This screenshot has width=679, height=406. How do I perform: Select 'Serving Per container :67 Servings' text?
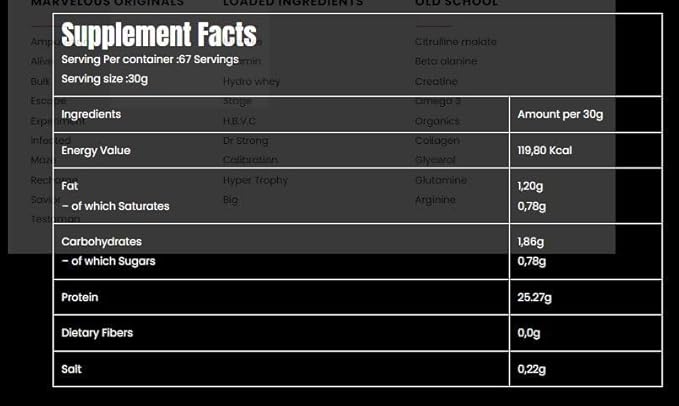(x=150, y=59)
